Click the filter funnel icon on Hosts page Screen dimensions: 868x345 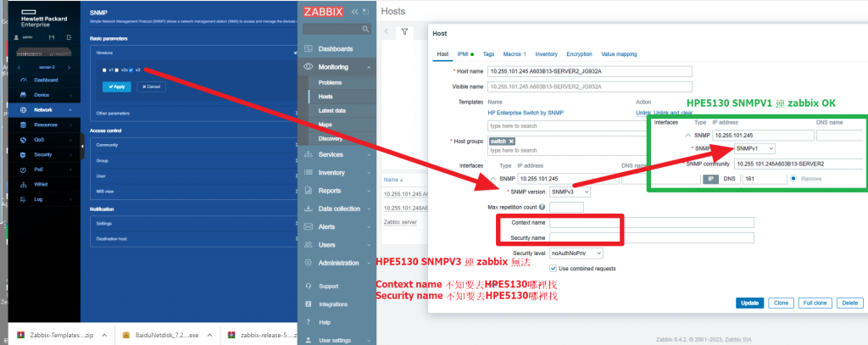(x=404, y=32)
